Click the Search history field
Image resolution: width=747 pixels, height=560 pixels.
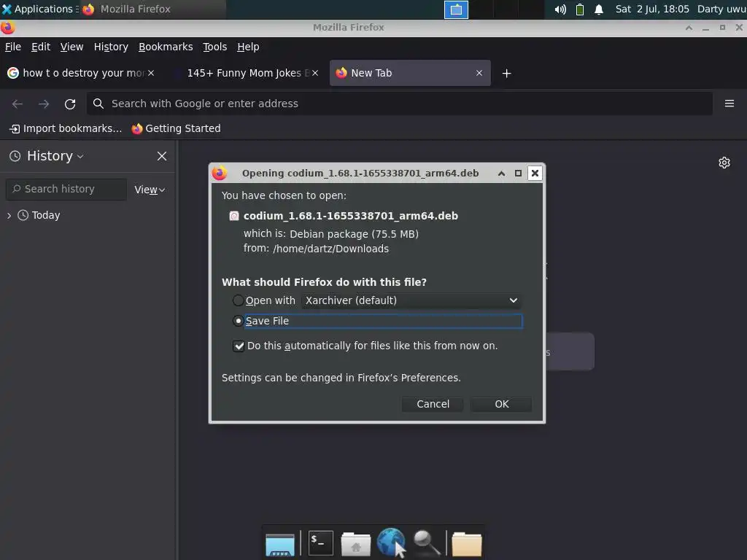click(66, 190)
